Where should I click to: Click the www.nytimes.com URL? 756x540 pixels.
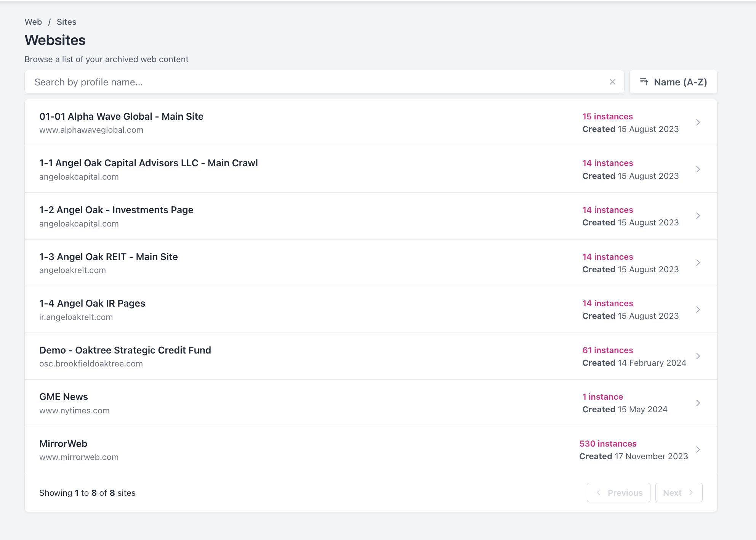(x=74, y=410)
